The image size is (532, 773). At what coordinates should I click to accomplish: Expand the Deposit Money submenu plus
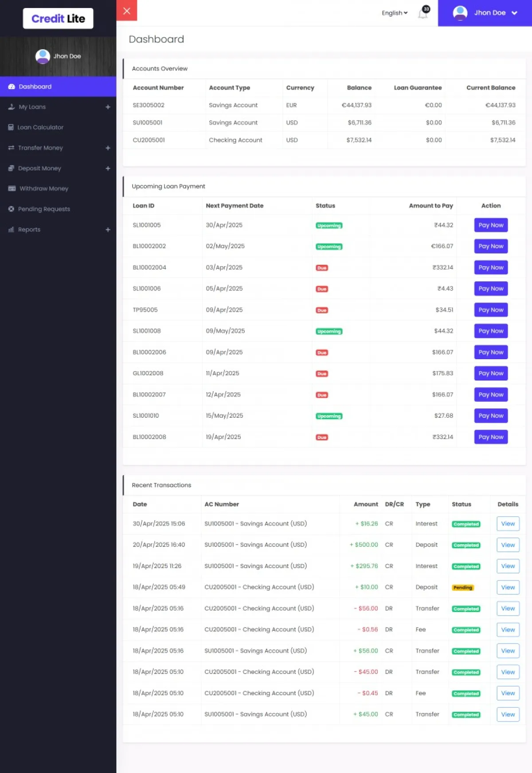(x=108, y=169)
